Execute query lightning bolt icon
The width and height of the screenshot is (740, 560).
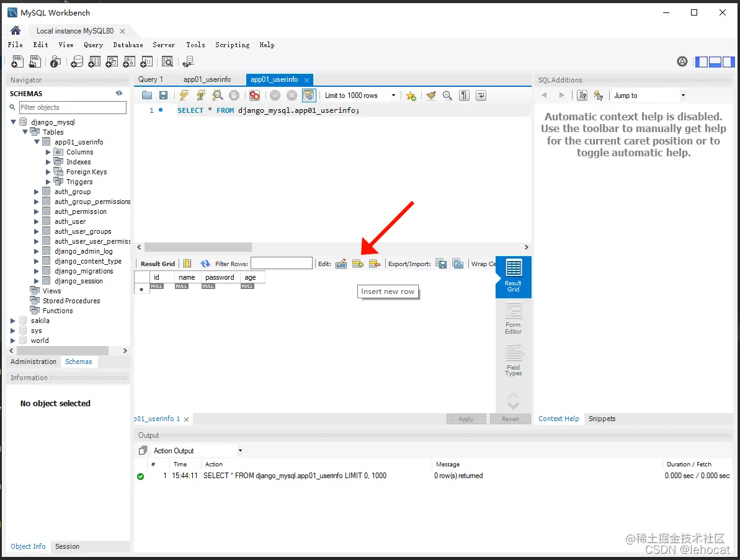[x=184, y=96]
